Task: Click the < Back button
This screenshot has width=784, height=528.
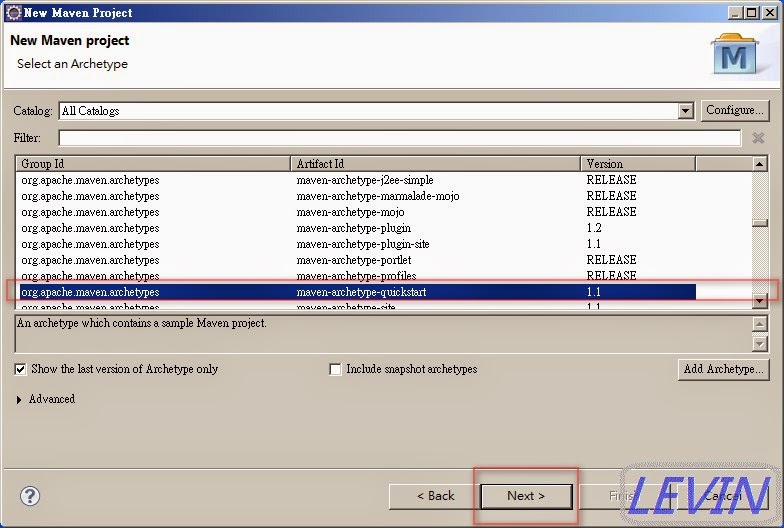Action: tap(435, 496)
